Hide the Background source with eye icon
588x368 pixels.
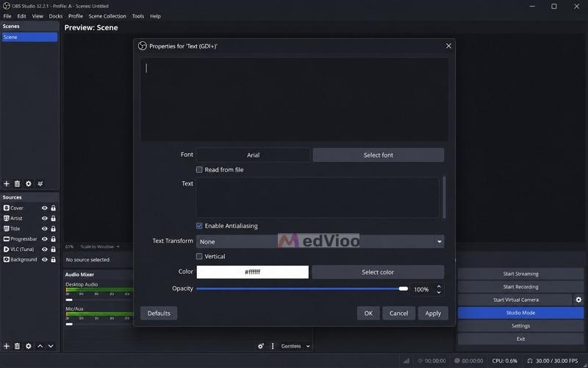(x=45, y=260)
